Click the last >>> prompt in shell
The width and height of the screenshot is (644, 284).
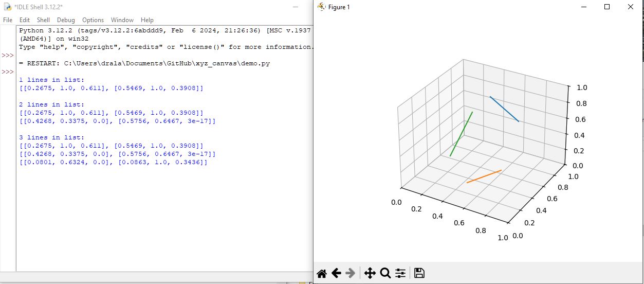tap(7, 72)
